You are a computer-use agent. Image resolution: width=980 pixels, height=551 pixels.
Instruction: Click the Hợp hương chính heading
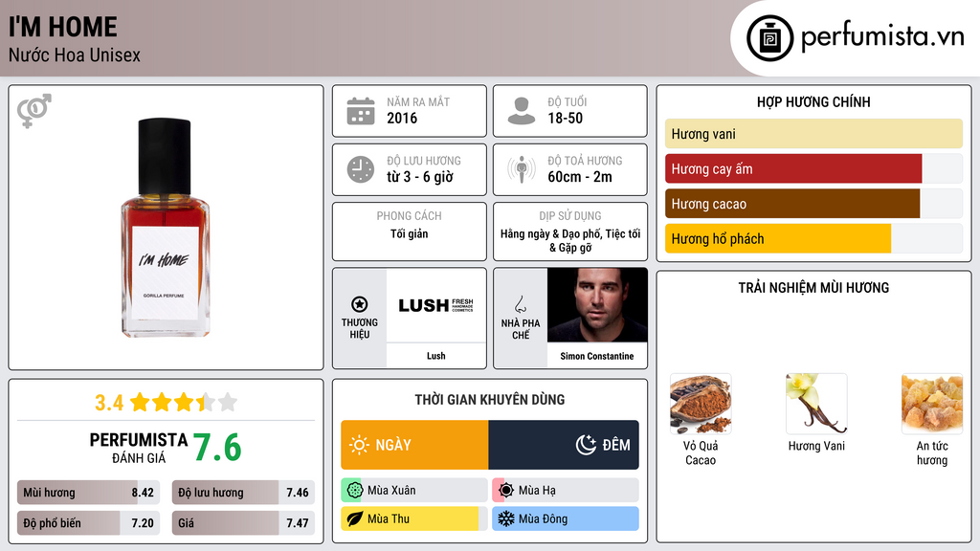click(x=813, y=101)
